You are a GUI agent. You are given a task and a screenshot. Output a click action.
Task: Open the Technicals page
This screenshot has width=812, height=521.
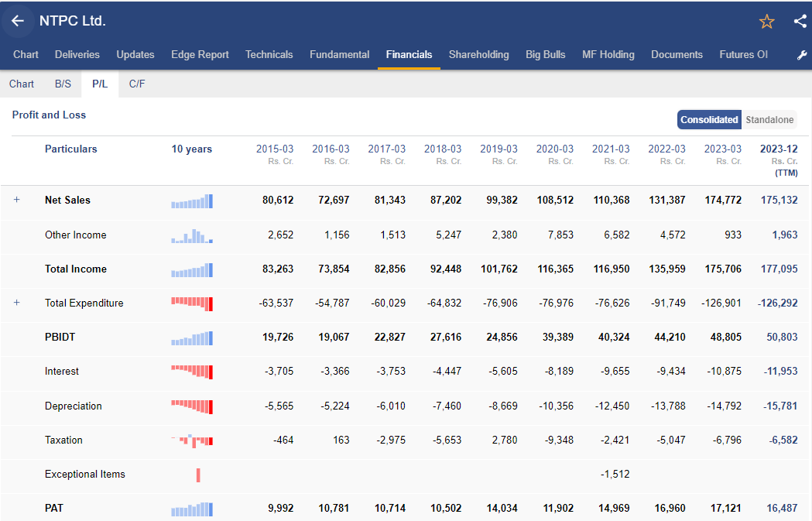coord(269,55)
